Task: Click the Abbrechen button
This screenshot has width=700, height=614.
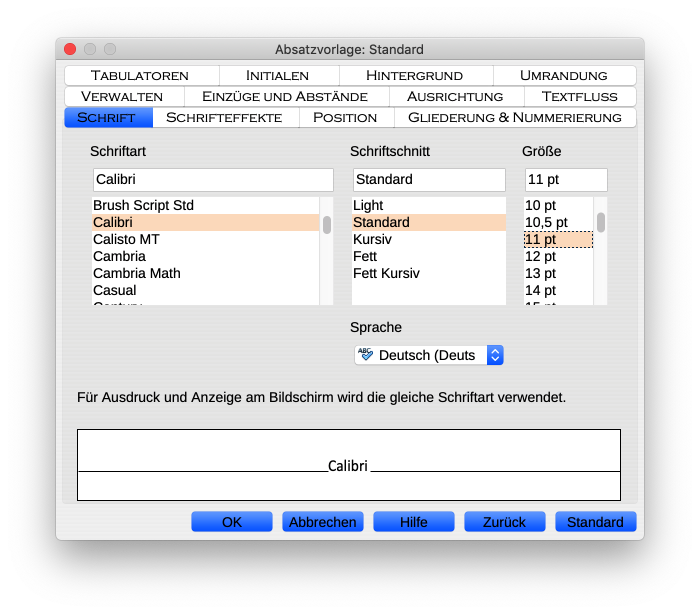Action: coord(323,522)
